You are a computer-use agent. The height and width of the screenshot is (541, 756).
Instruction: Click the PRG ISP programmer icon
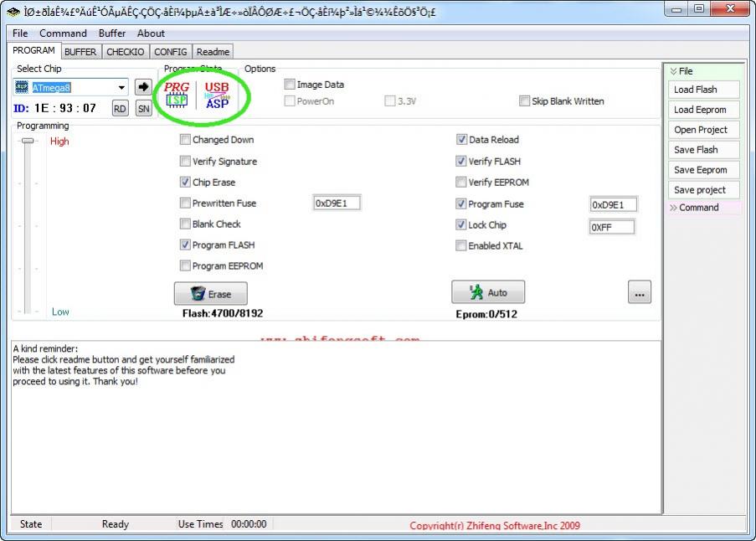point(177,95)
